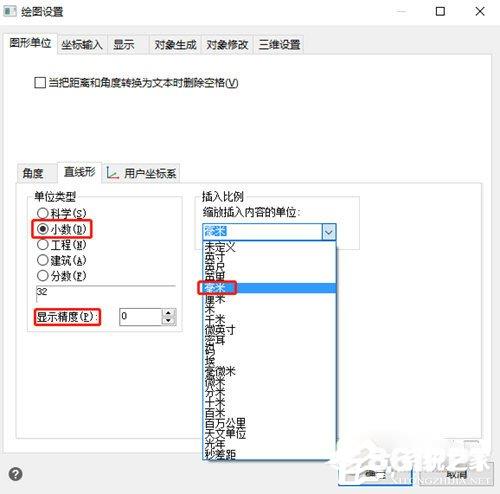Viewport: 500px width, 494px height.
Task: Decrease display precision with down arrow
Action: [168, 320]
